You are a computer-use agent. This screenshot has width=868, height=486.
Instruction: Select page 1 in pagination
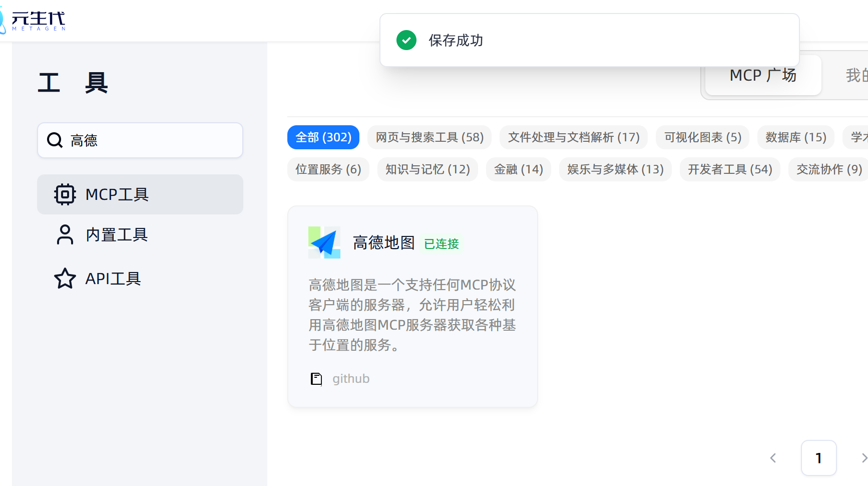[x=819, y=458]
